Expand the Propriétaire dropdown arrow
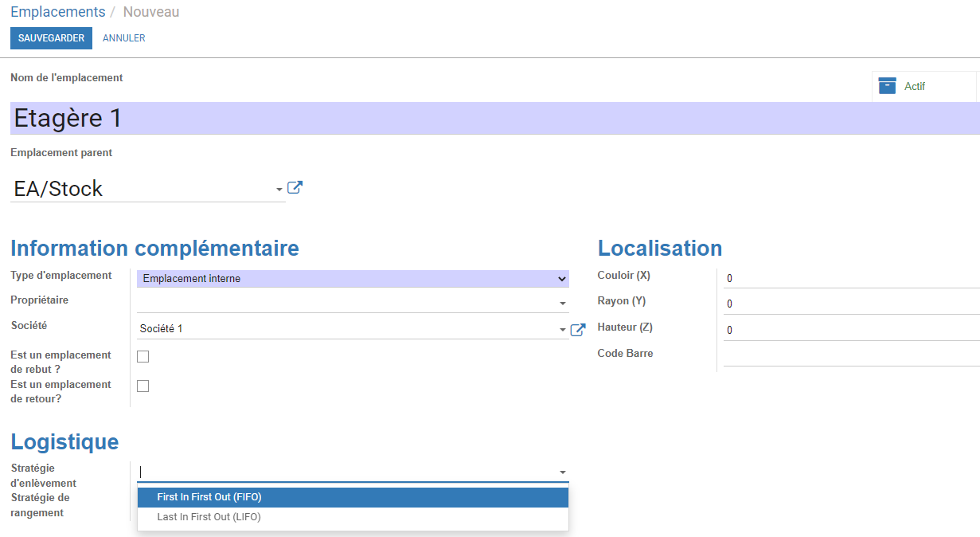This screenshot has height=537, width=980. [x=563, y=304]
